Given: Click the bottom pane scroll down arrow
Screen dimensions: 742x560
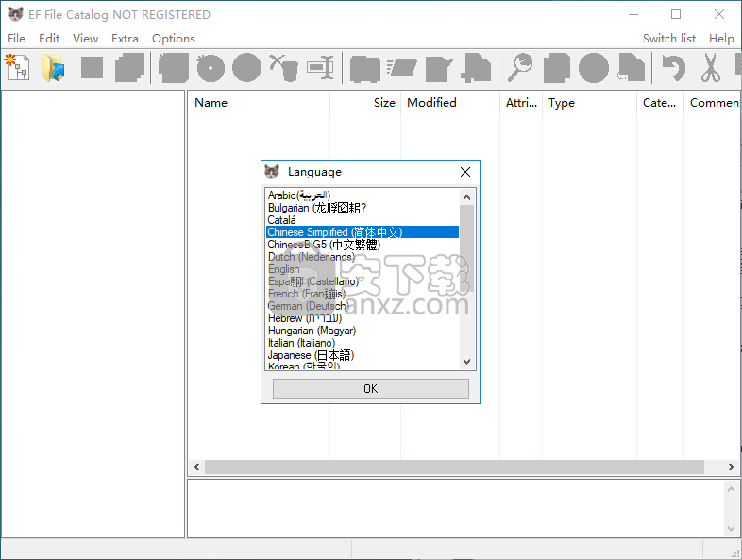Looking at the screenshot, I should point(731,529).
